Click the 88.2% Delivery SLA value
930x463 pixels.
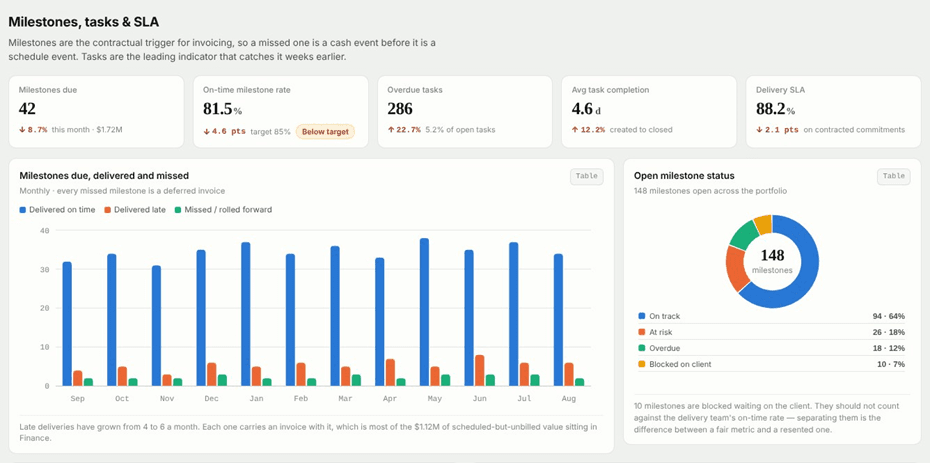[x=775, y=110]
